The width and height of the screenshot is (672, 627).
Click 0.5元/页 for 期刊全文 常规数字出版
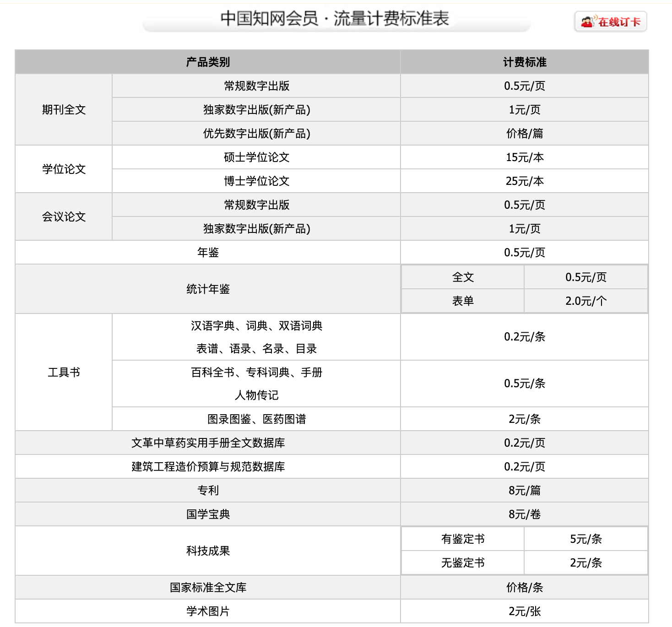click(x=525, y=86)
